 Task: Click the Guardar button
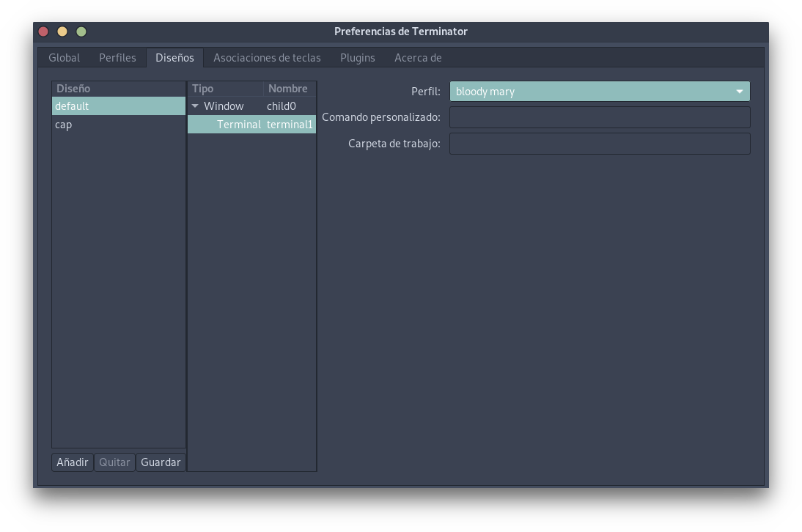point(161,462)
